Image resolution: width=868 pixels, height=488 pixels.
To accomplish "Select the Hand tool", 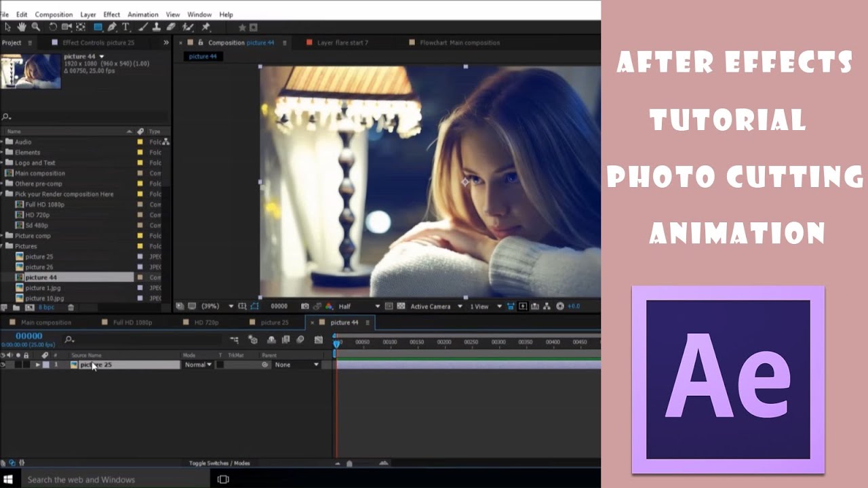I will [x=21, y=27].
